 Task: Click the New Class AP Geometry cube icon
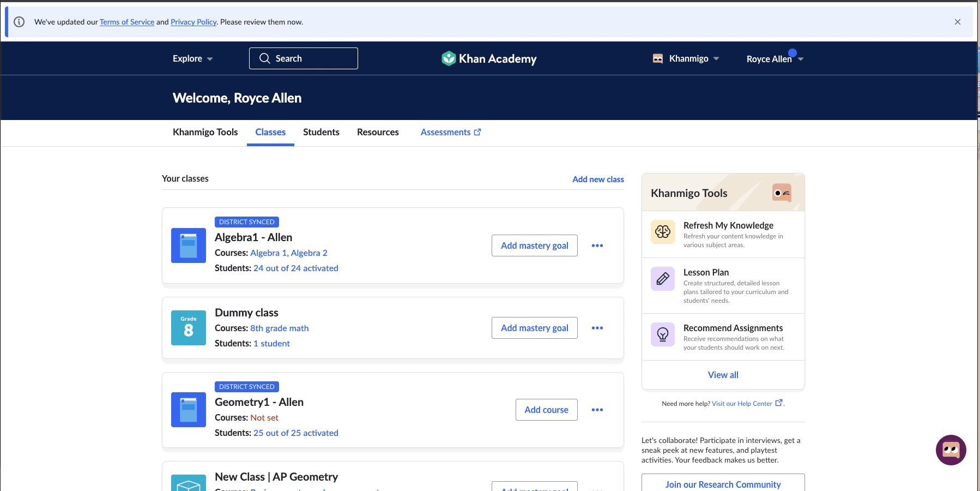click(x=189, y=483)
